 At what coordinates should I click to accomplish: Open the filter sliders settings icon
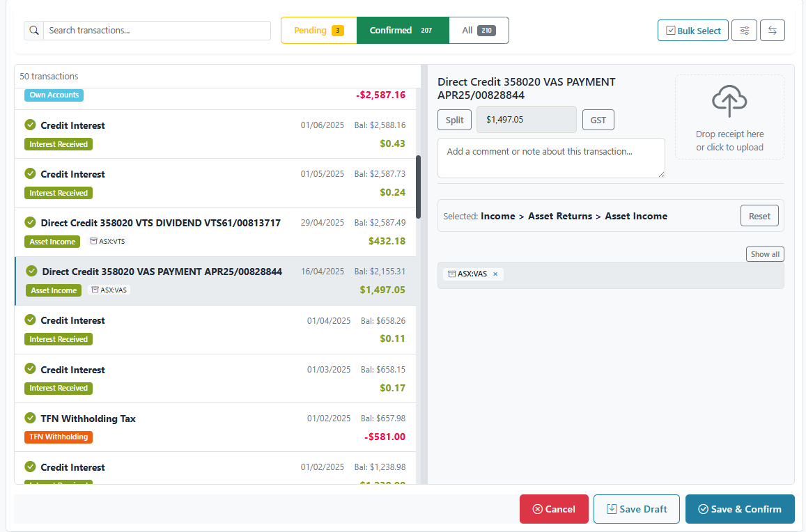744,31
